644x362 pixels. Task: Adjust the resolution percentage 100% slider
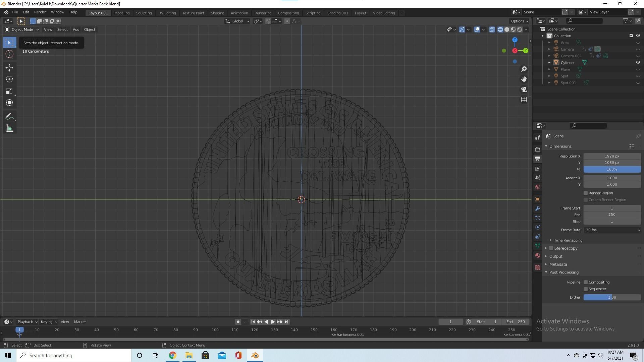pos(612,170)
